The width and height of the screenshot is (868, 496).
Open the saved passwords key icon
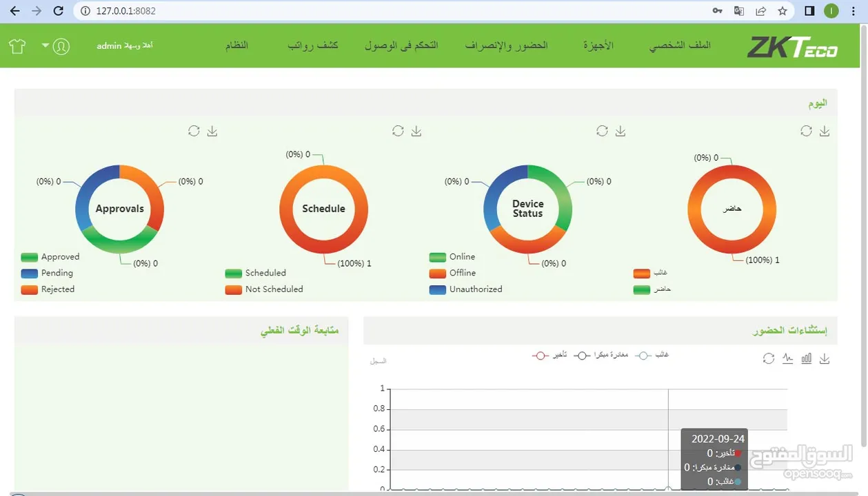[718, 11]
